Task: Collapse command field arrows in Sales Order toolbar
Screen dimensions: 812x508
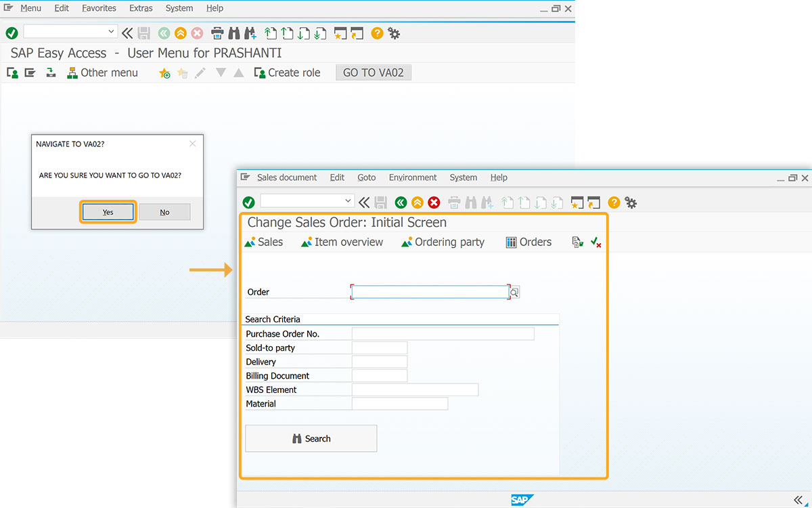Action: point(365,202)
